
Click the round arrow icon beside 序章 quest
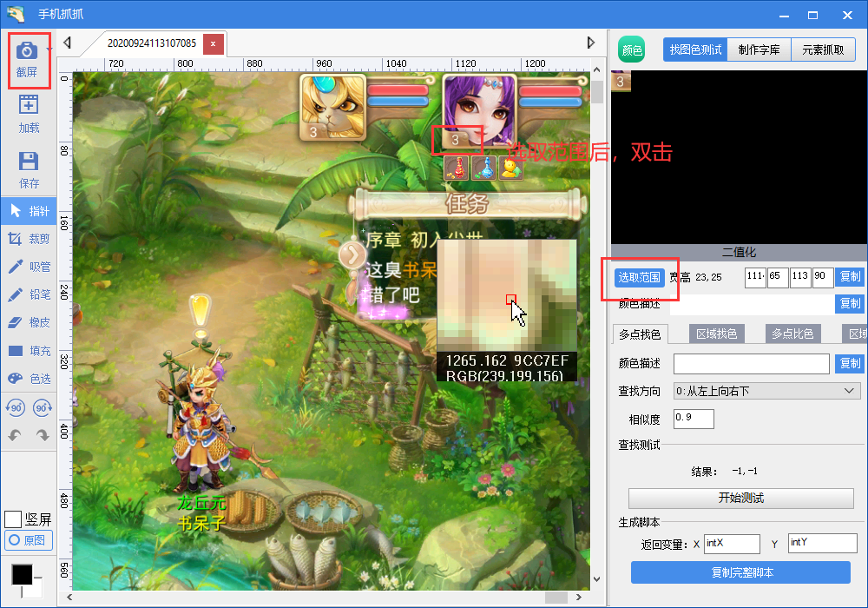(x=352, y=256)
